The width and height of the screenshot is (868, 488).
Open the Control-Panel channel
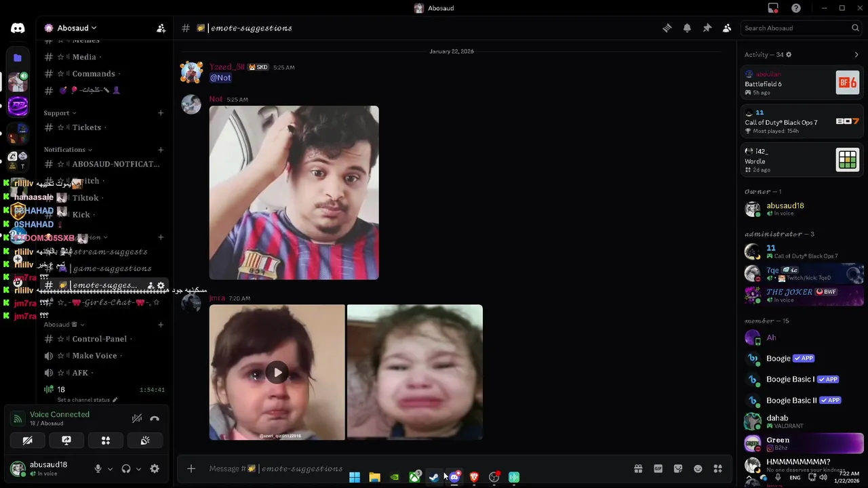[x=103, y=339]
